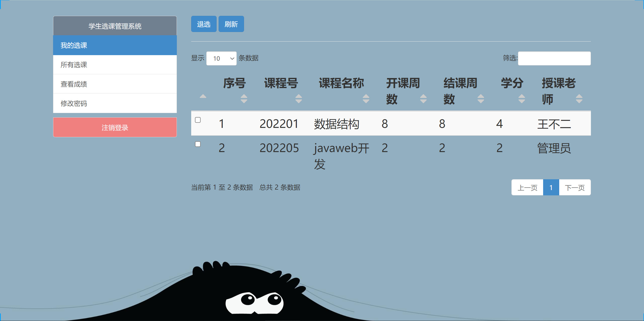Click the leftmost column sort arrow
Viewport: 644px width, 321px height.
pyautogui.click(x=203, y=96)
